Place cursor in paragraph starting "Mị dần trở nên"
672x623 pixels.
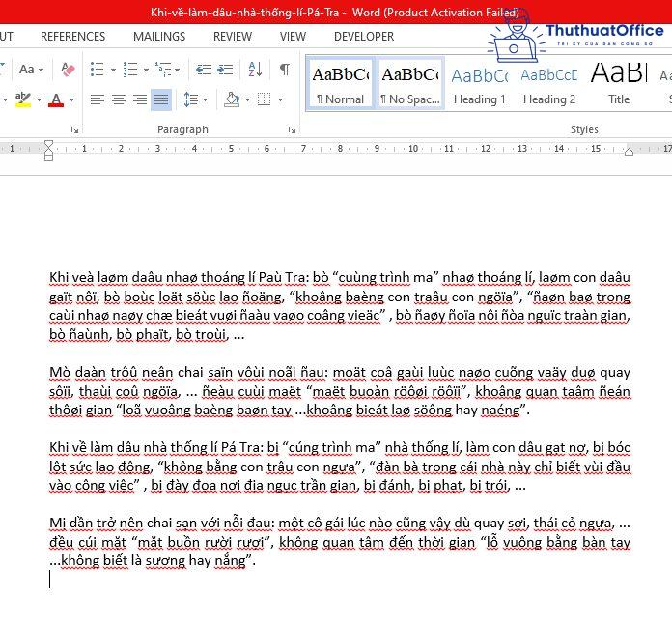[340, 542]
